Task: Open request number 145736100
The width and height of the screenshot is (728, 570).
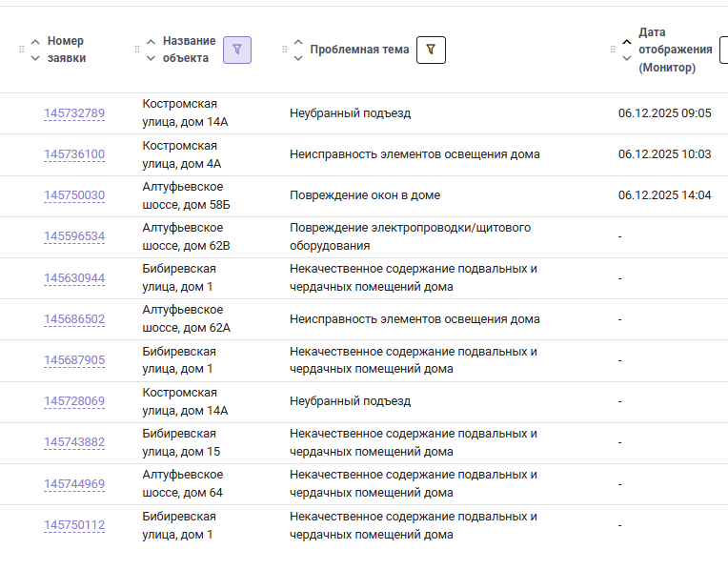Action: [x=74, y=154]
